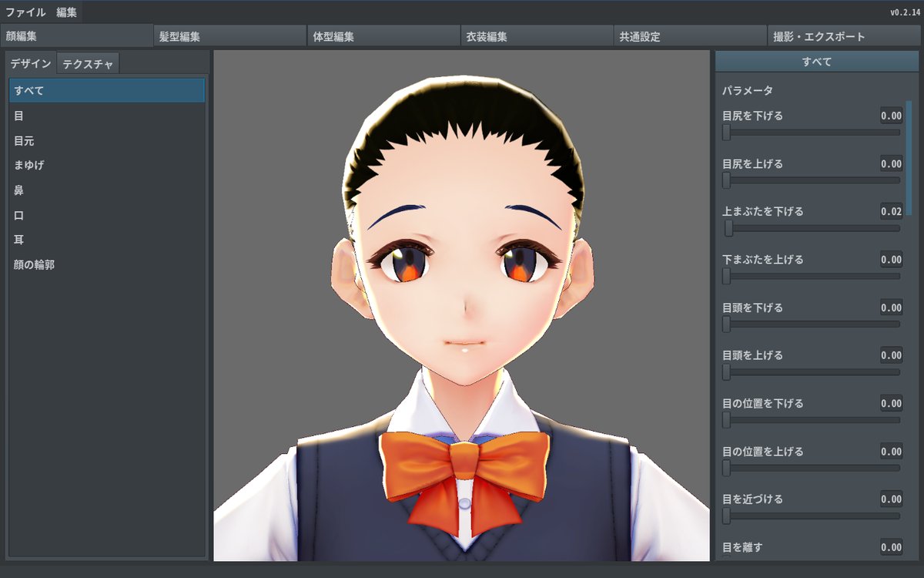
Task: Click the 目尻を下げる slider track
Action: [x=812, y=133]
